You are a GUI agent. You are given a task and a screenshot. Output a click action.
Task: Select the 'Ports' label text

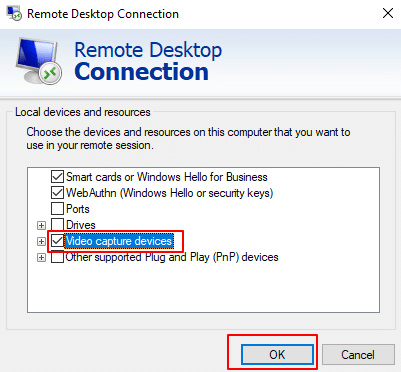point(78,209)
